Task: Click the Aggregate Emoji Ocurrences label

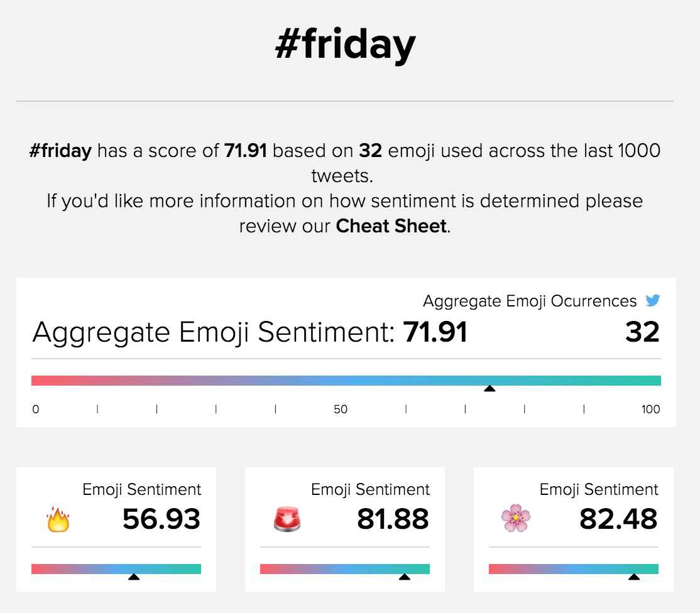Action: (x=530, y=301)
